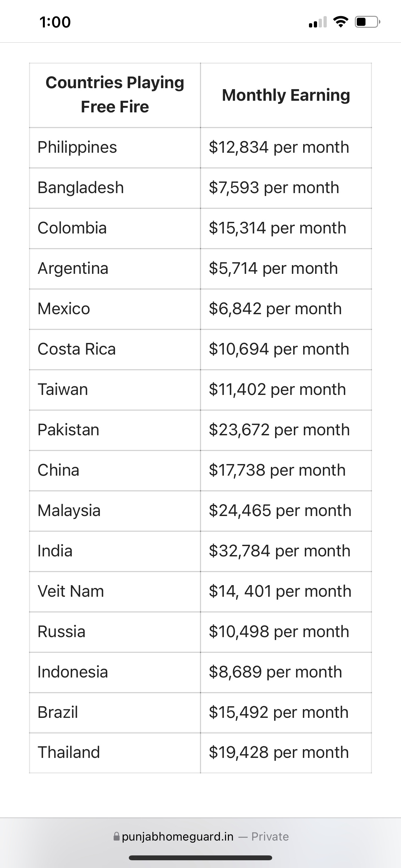The height and width of the screenshot is (868, 401).
Task: Tap the Wi-Fi status icon
Action: (340, 22)
